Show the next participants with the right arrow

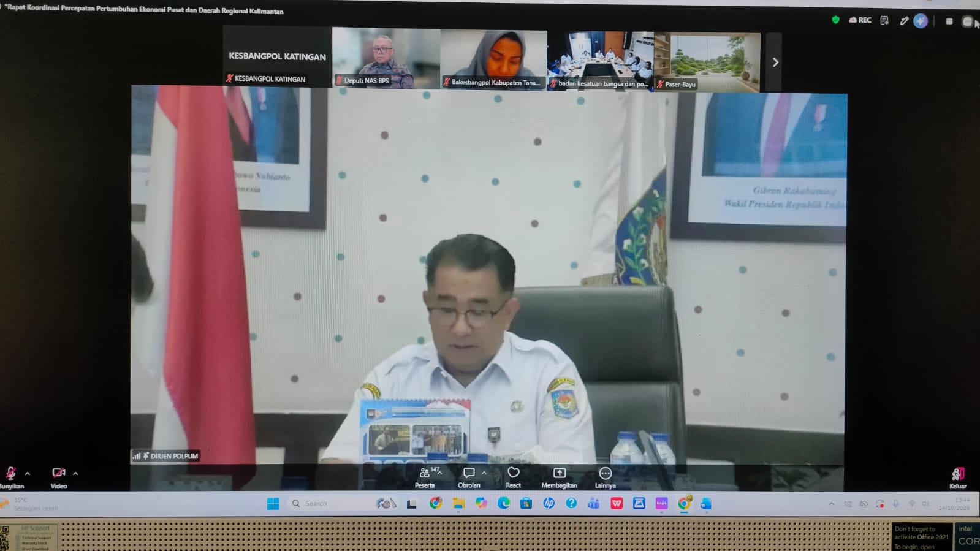tap(775, 63)
